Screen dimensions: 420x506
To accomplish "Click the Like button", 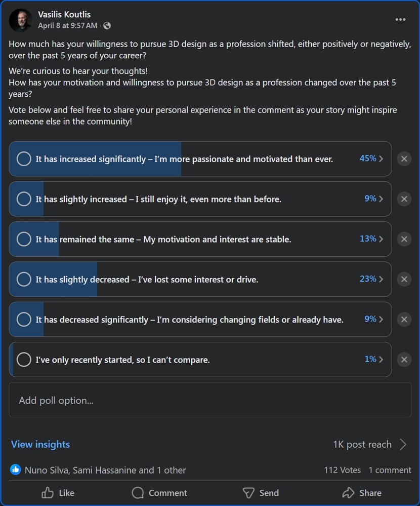I will (58, 493).
